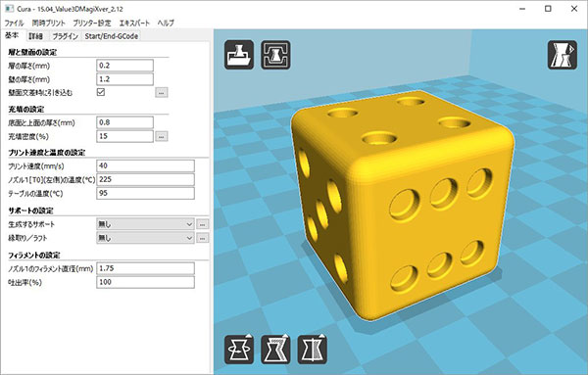Switch to the Start/End-GCode tab
Screen dimensions: 588x375
[x=112, y=36]
